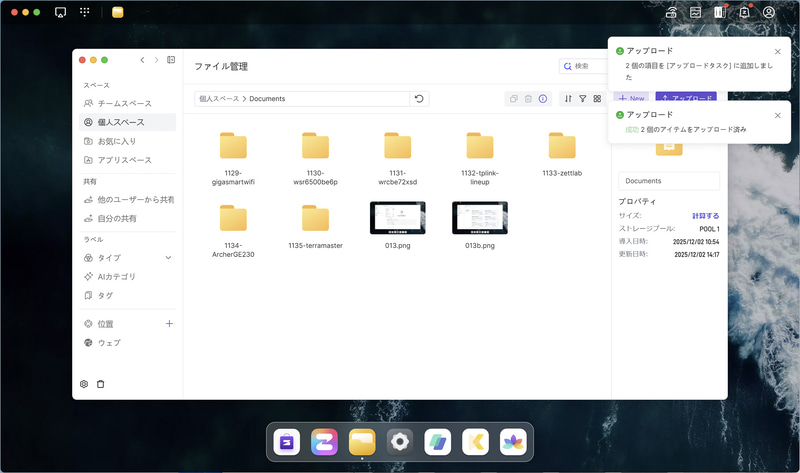The height and width of the screenshot is (473, 800).
Task: Open the desktop display icon in top bar
Action: pyautogui.click(x=60, y=12)
